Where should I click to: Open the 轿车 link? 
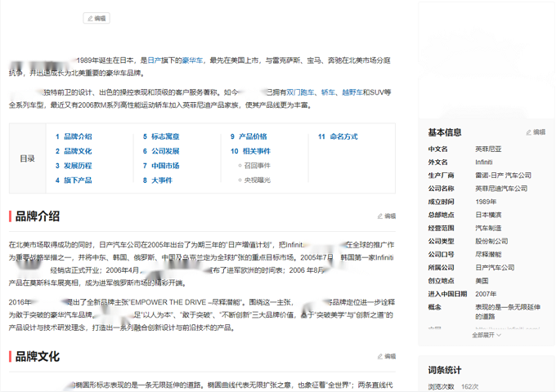pyautogui.click(x=328, y=92)
